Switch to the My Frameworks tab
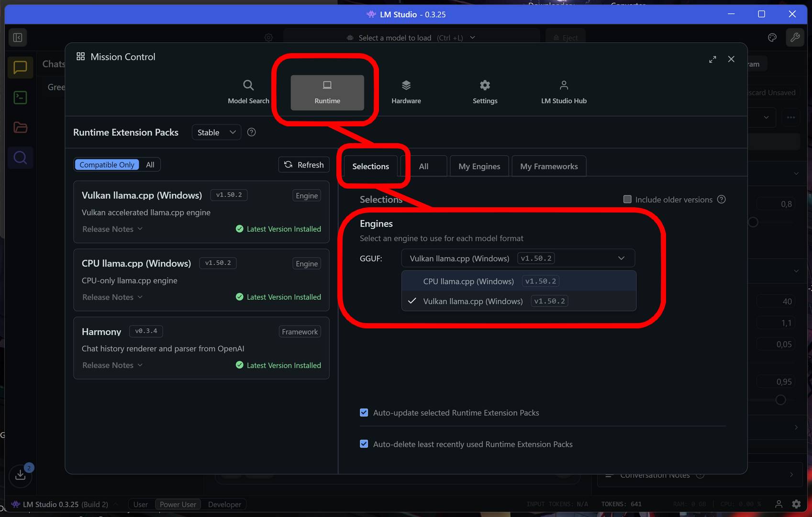 pos(549,166)
